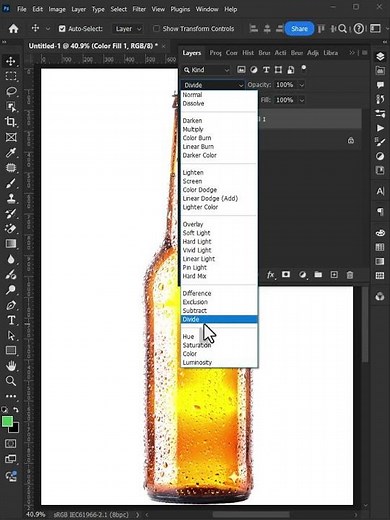Choose the Clone Stamp tool
Screen dimensions: 390x520
tap(11, 198)
